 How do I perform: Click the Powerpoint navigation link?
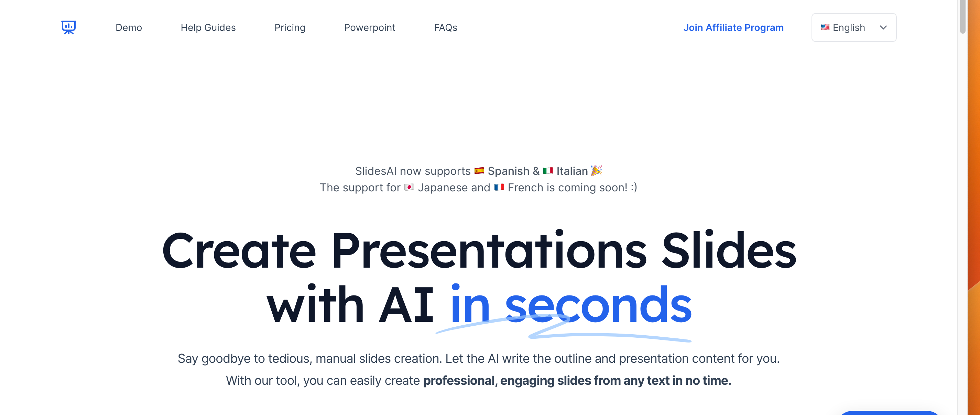[370, 27]
